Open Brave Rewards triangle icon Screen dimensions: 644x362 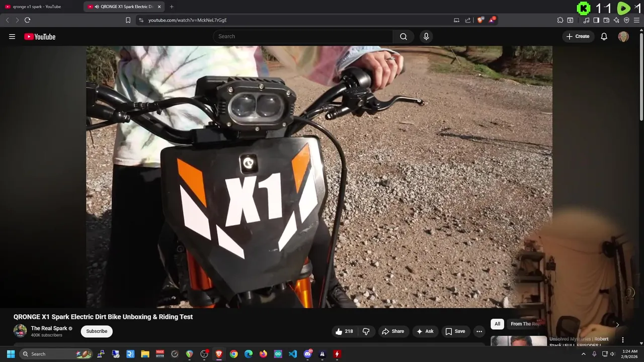[492, 20]
